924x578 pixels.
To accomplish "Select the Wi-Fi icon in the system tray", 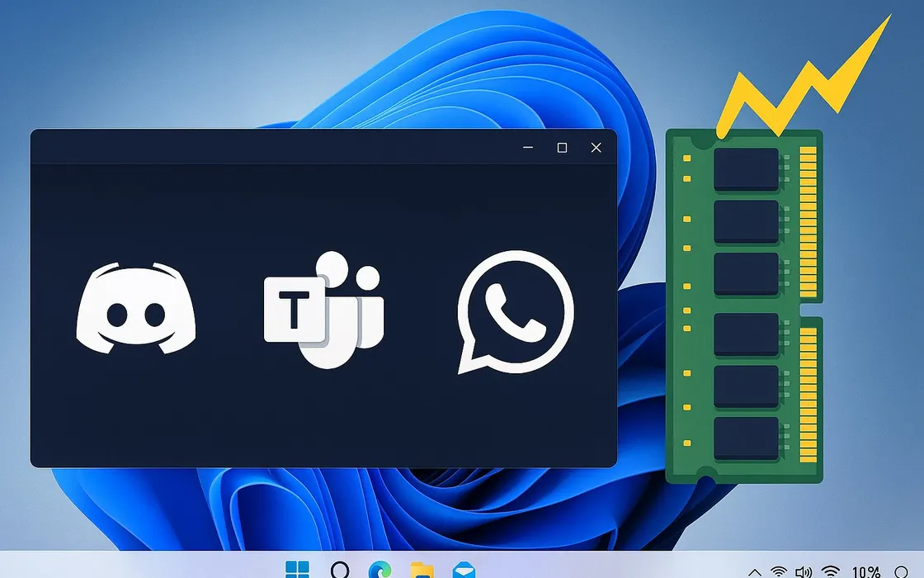I will click(780, 571).
